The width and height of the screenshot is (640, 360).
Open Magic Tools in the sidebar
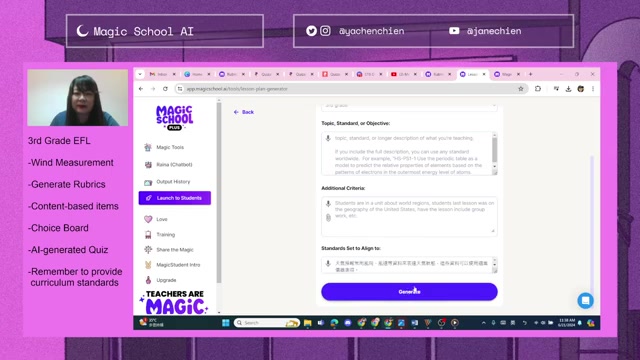[170, 147]
